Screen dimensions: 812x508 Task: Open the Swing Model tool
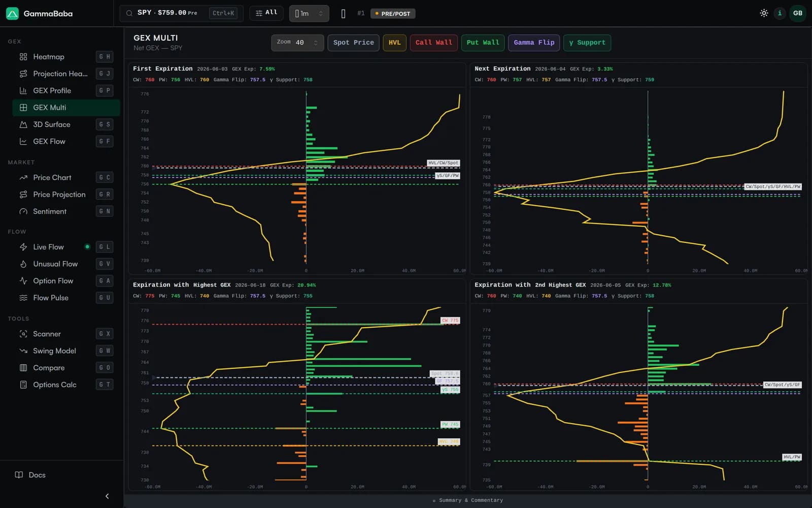point(66,351)
